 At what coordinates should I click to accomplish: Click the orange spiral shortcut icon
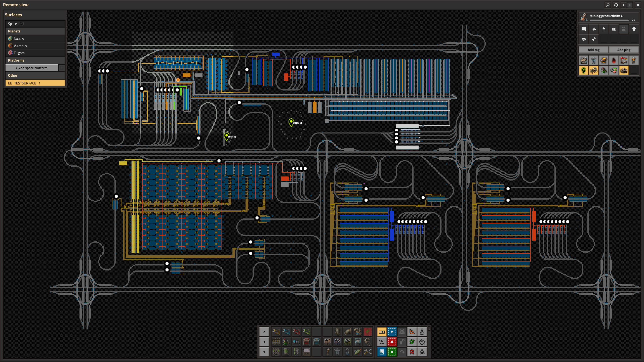(412, 332)
